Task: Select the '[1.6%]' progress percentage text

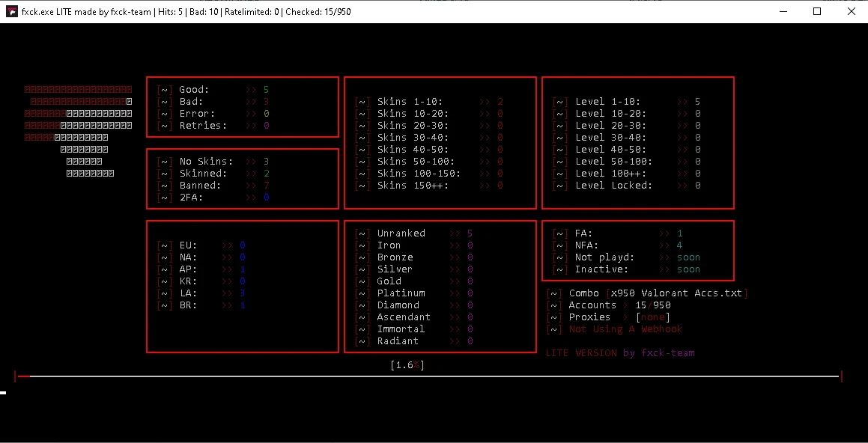Action: click(407, 365)
